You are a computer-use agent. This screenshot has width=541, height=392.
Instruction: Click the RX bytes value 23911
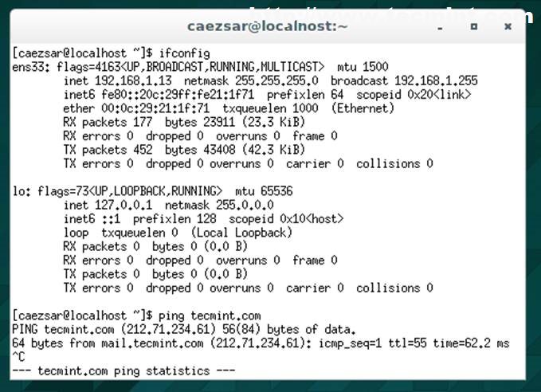(x=219, y=122)
